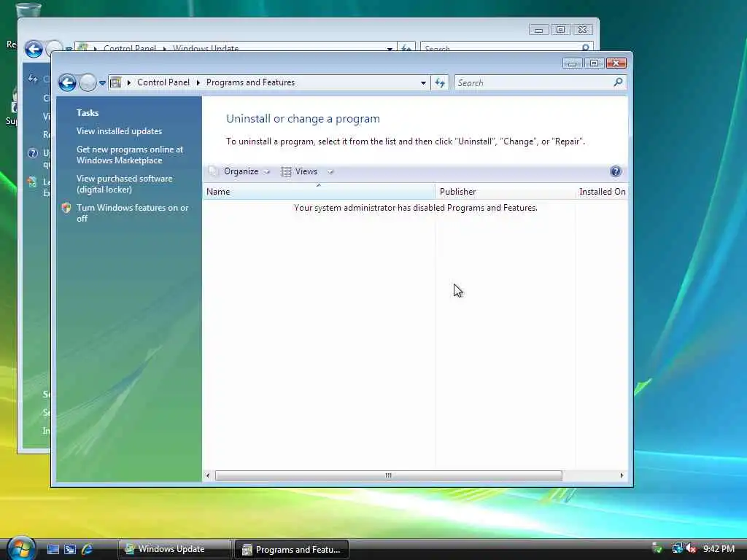
Task: Maximize the Programs and Features window
Action: coord(594,63)
